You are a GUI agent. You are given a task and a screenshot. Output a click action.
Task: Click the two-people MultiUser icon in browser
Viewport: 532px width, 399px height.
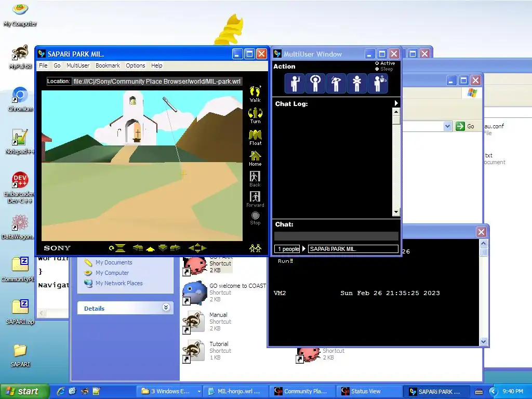point(255,248)
